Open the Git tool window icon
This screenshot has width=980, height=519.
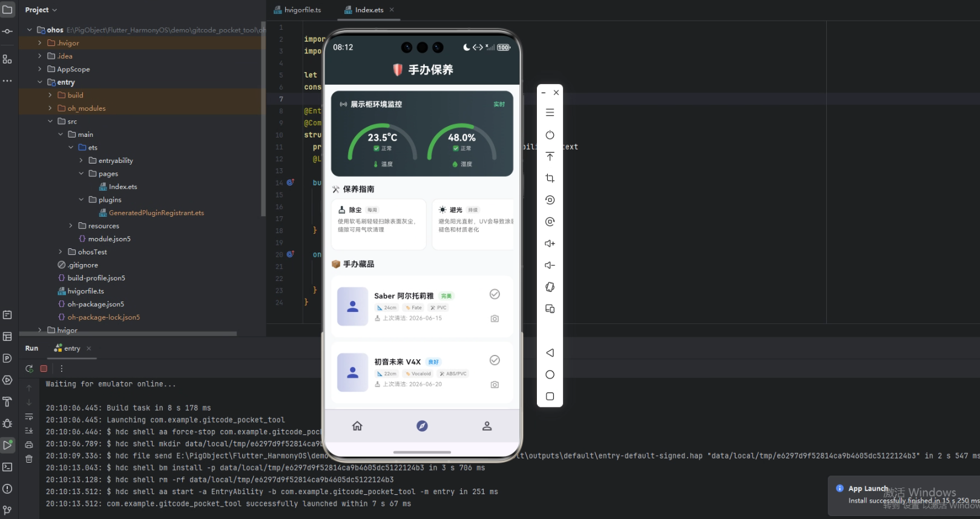coord(7,511)
